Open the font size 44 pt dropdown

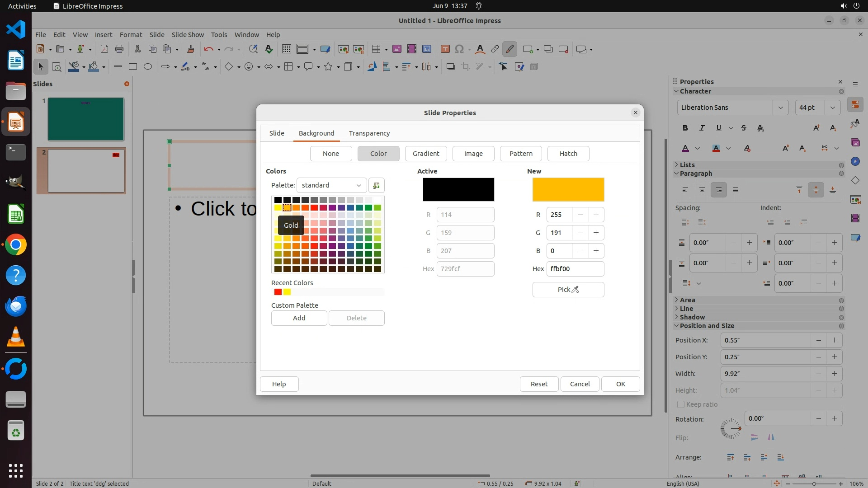pyautogui.click(x=832, y=108)
